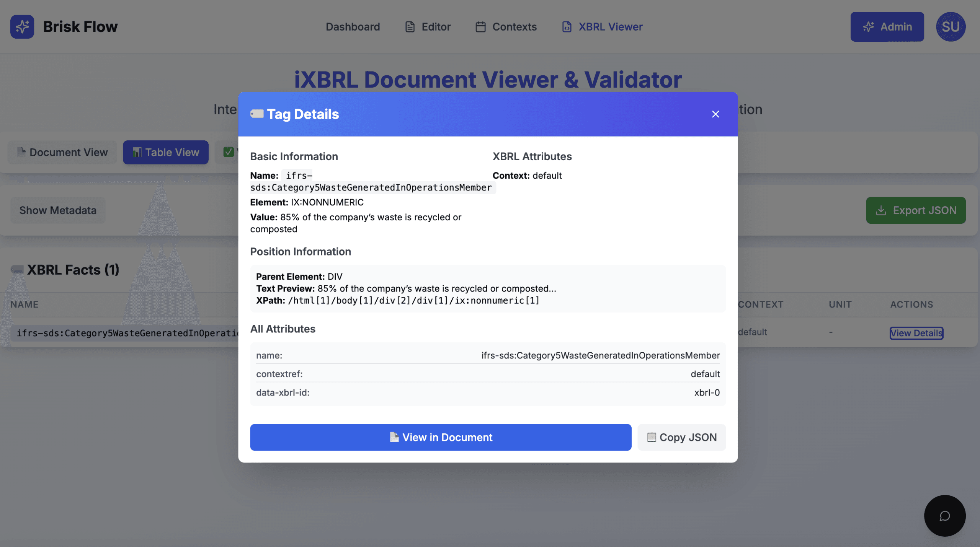This screenshot has height=547, width=980.
Task: Open the Dashboard menu item
Action: tap(353, 26)
